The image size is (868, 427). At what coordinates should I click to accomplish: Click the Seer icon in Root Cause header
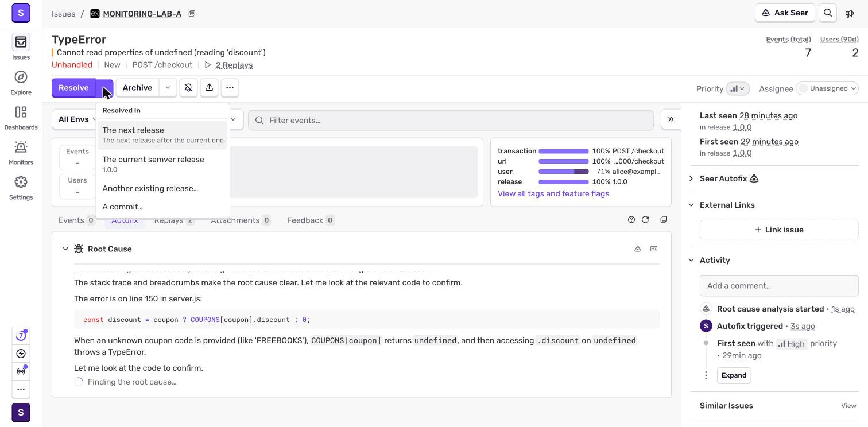click(x=638, y=249)
